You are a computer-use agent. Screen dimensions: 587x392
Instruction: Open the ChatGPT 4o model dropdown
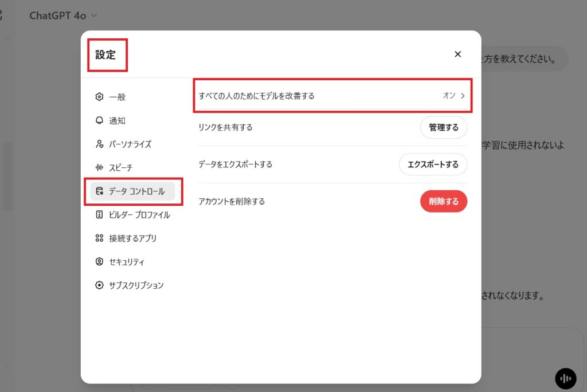[63, 15]
